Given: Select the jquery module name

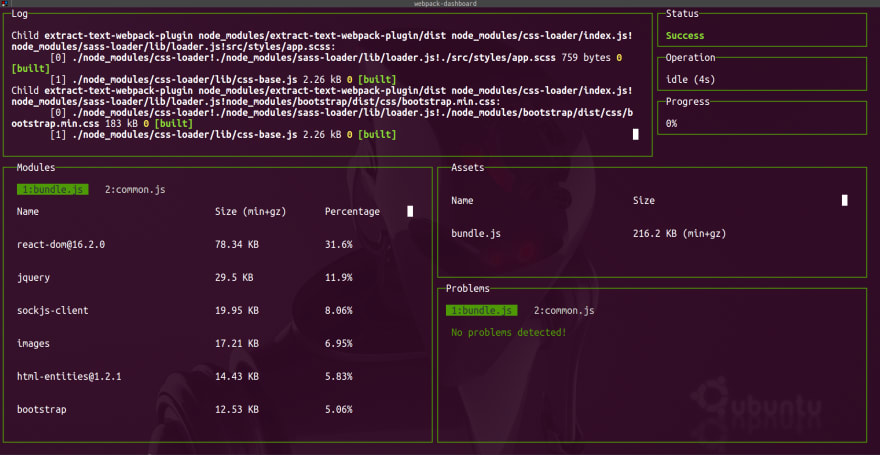Looking at the screenshot, I should [33, 277].
